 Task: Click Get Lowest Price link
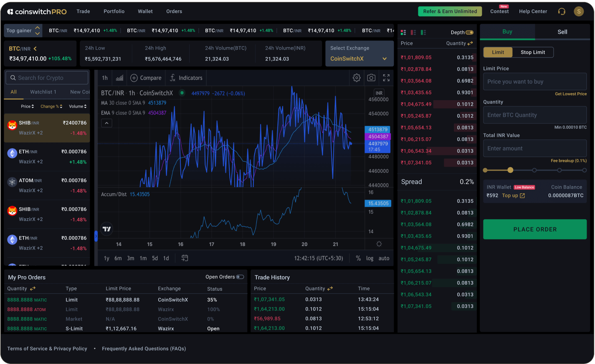click(571, 94)
